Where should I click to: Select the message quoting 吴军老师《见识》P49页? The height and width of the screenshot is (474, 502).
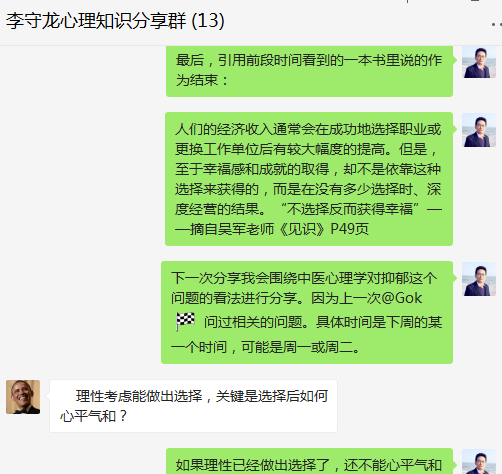coord(309,179)
